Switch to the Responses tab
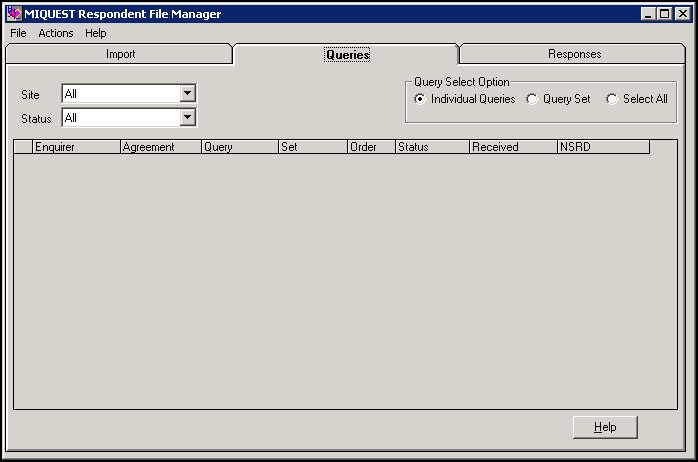The height and width of the screenshot is (462, 698). point(574,54)
